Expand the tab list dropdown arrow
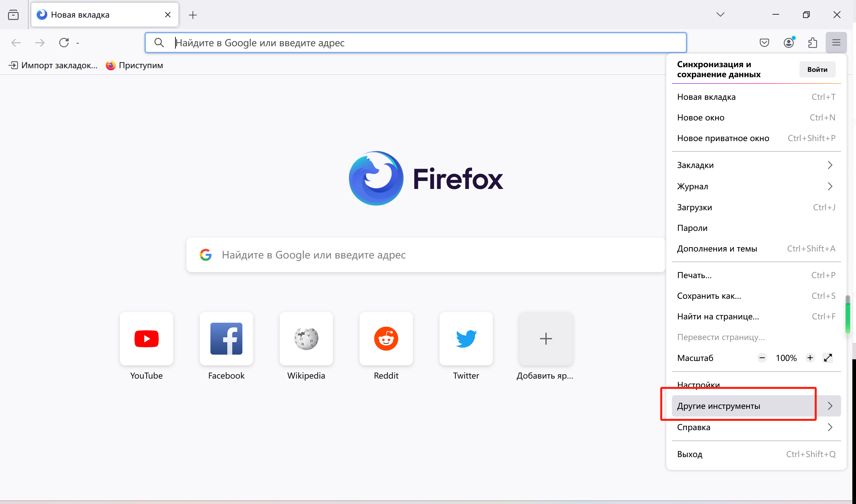The width and height of the screenshot is (856, 504). (x=720, y=14)
